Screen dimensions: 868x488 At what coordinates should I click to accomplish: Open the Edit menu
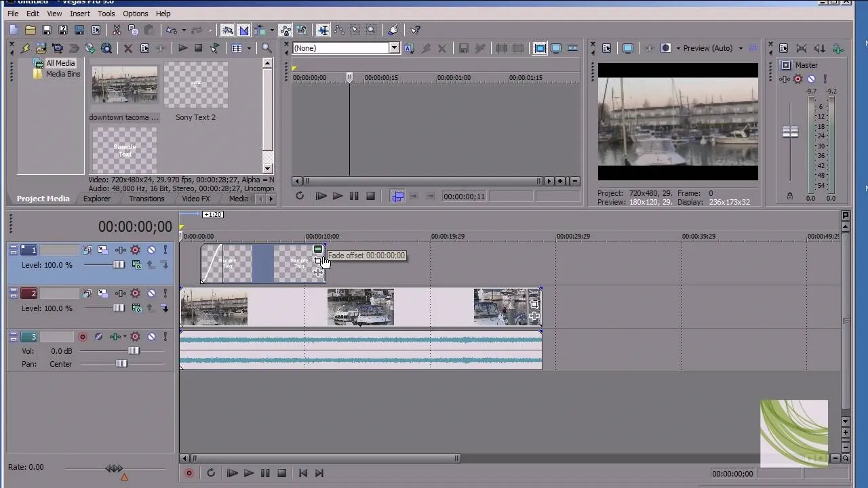coord(33,14)
